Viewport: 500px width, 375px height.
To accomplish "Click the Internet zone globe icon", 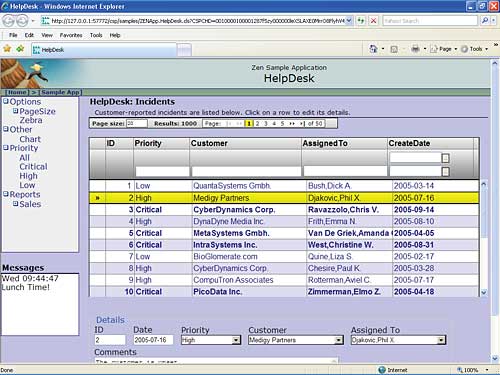I will [382, 370].
